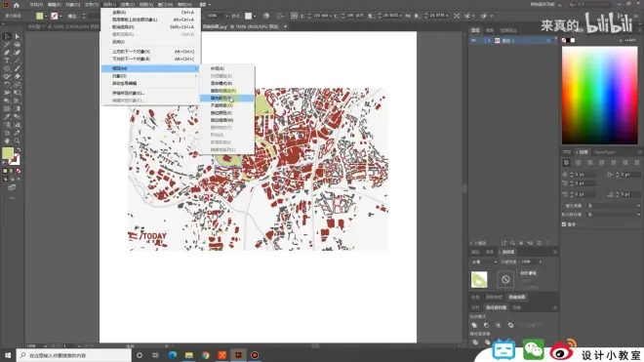Click the opacity mask artwork thumbnail
Image resolution: width=644 pixels, height=362 pixels.
pos(479,279)
